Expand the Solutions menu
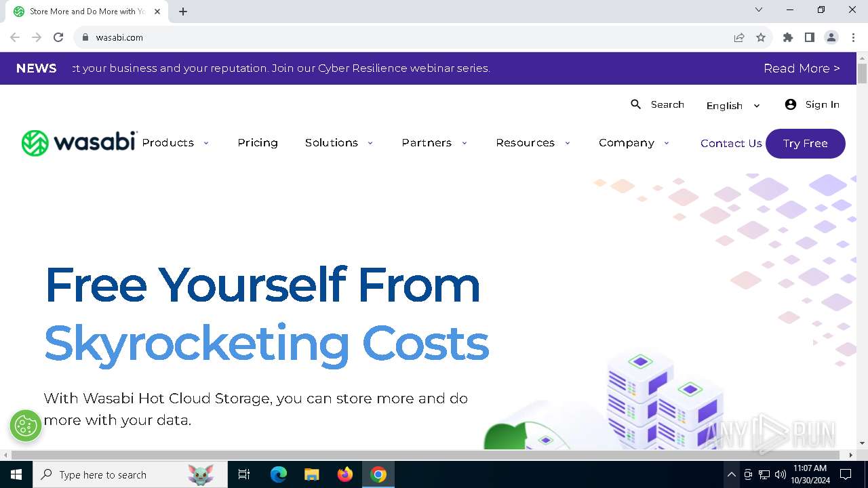The image size is (868, 488). click(x=339, y=143)
